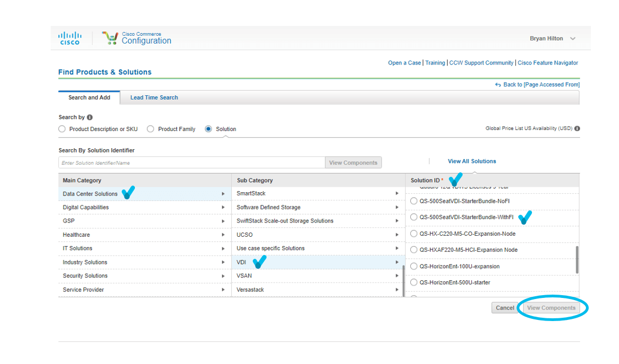Click the info icon beside Global Price List
This screenshot has height=364, width=619.
(x=577, y=128)
